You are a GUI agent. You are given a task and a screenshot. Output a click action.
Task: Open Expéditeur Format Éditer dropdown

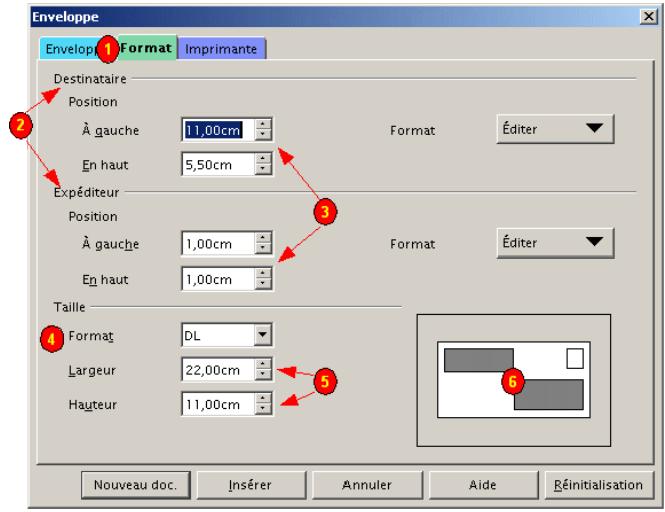[555, 243]
